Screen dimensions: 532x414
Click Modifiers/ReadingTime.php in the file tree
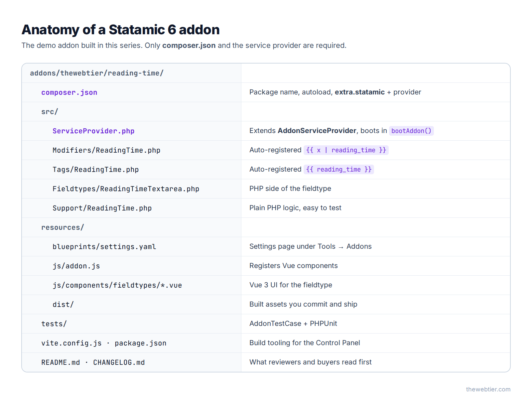(106, 150)
